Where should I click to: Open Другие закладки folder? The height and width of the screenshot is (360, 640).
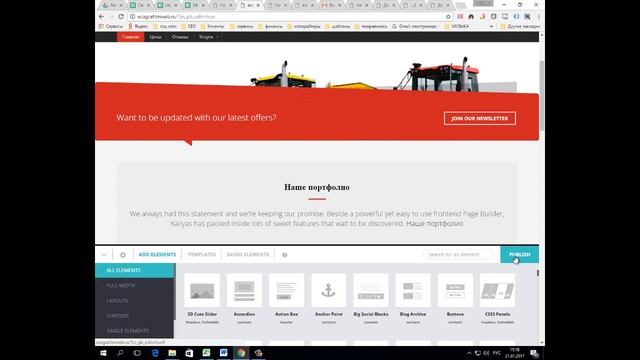(520, 26)
